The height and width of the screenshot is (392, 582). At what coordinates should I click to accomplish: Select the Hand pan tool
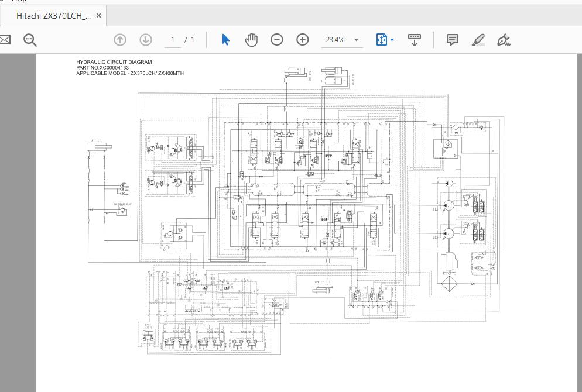coord(251,40)
